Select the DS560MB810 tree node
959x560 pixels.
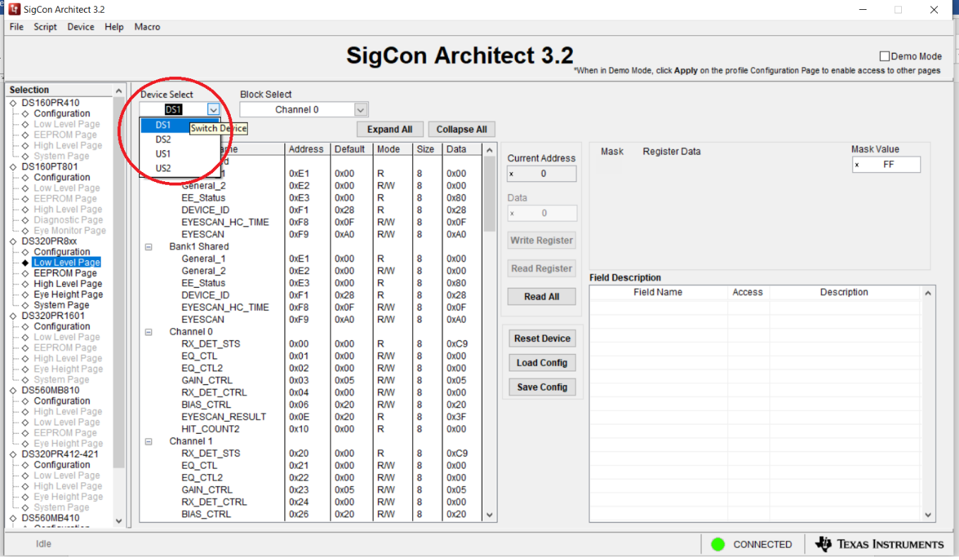pyautogui.click(x=50, y=390)
